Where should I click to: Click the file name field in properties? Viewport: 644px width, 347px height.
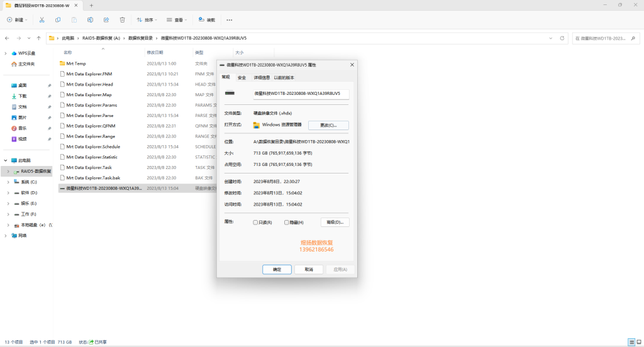coord(301,94)
